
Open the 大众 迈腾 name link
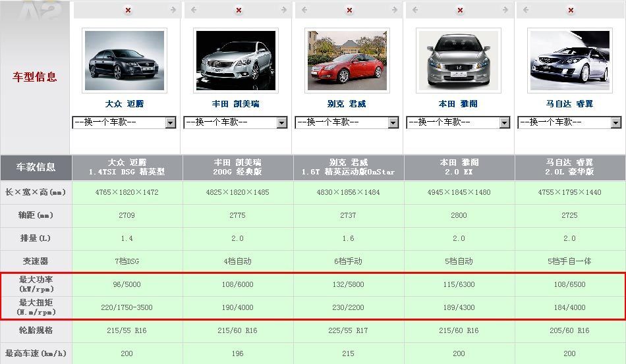tap(125, 104)
